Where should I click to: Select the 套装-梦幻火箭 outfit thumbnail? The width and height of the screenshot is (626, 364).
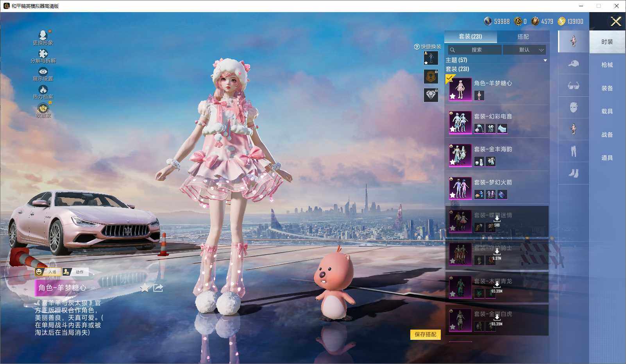(460, 188)
